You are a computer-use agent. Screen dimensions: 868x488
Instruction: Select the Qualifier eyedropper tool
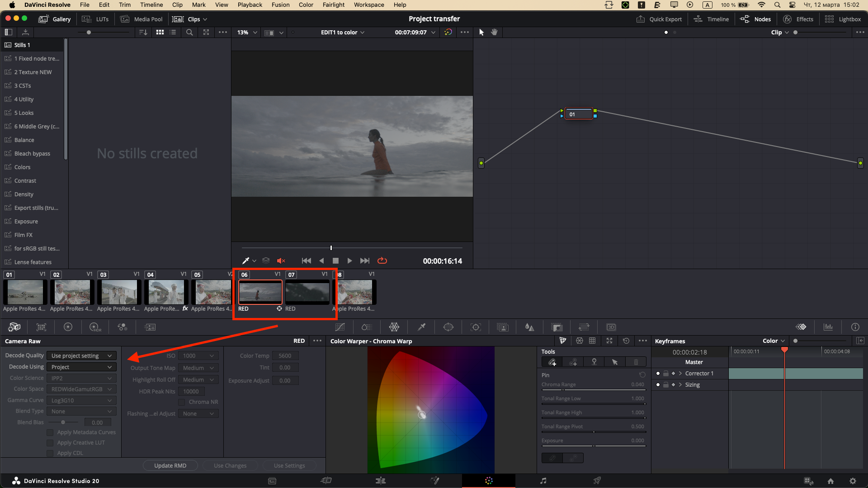pyautogui.click(x=421, y=327)
